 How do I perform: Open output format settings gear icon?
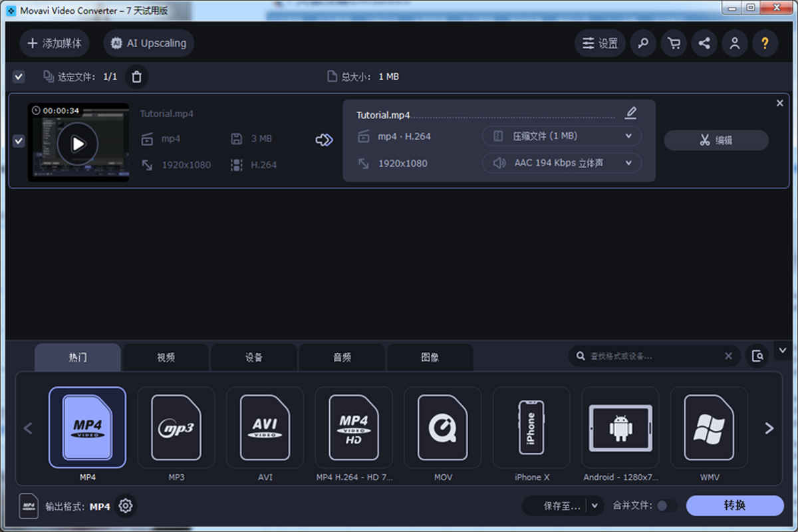point(125,506)
